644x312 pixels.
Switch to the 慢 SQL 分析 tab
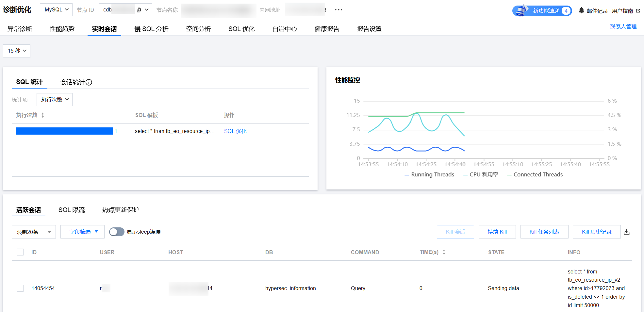(x=151, y=29)
